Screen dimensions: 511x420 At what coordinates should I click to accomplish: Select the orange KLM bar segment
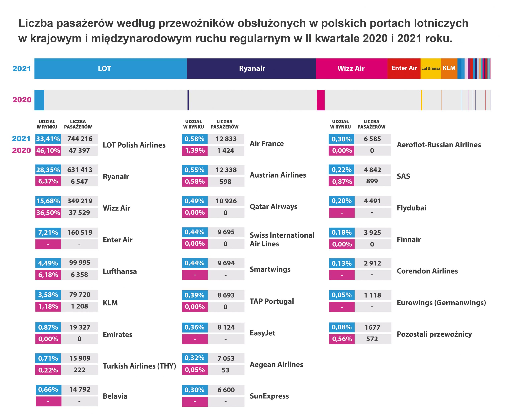point(449,68)
